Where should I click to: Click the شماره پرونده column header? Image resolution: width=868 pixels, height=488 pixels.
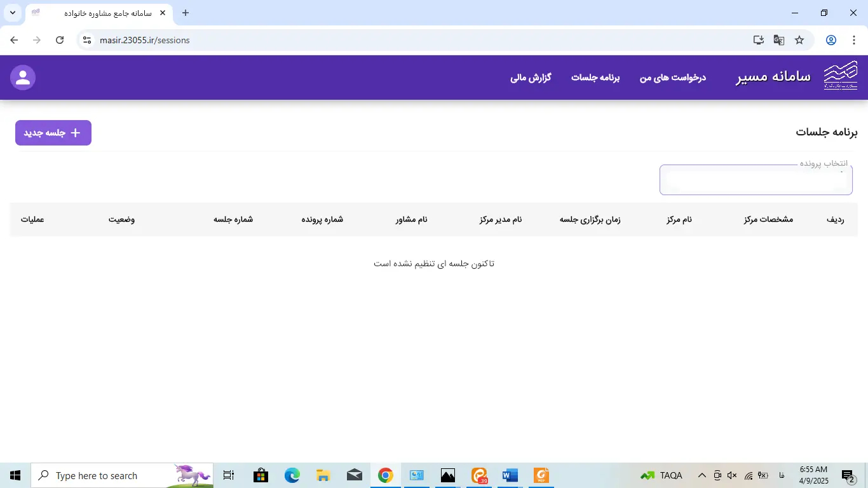pos(322,219)
